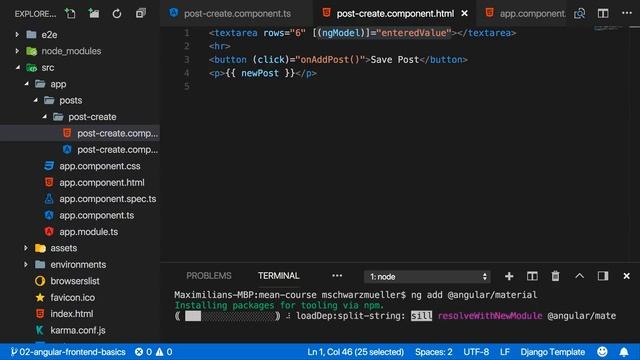Open browserslist file
The height and width of the screenshot is (360, 640).
(80, 281)
